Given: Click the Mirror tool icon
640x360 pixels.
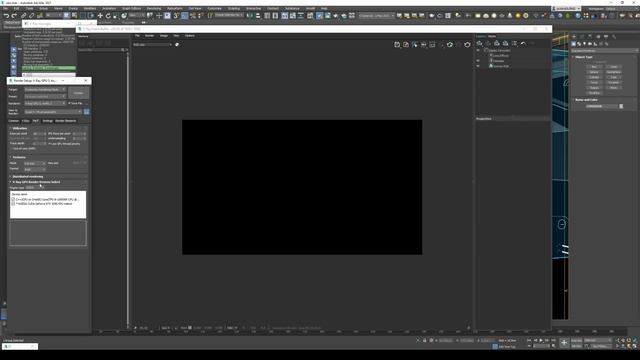Looking at the screenshot, I should coord(250,16).
